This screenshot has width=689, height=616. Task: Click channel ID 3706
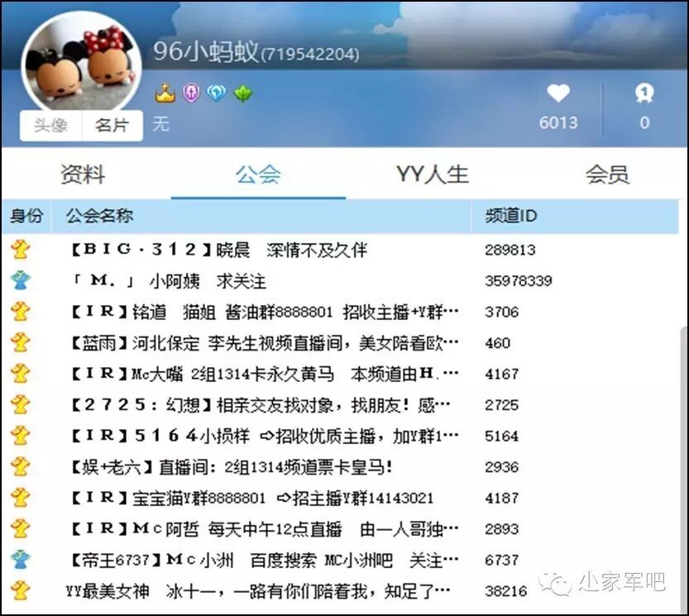tap(502, 312)
